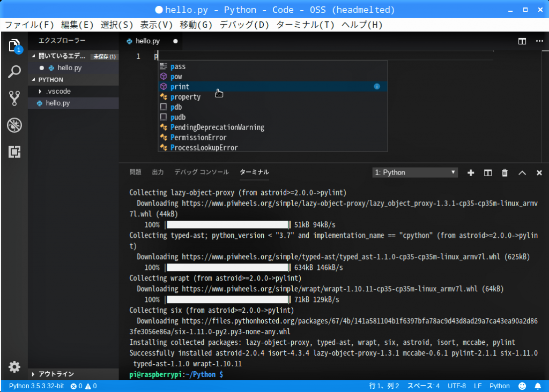Split the terminal panel

(488, 173)
